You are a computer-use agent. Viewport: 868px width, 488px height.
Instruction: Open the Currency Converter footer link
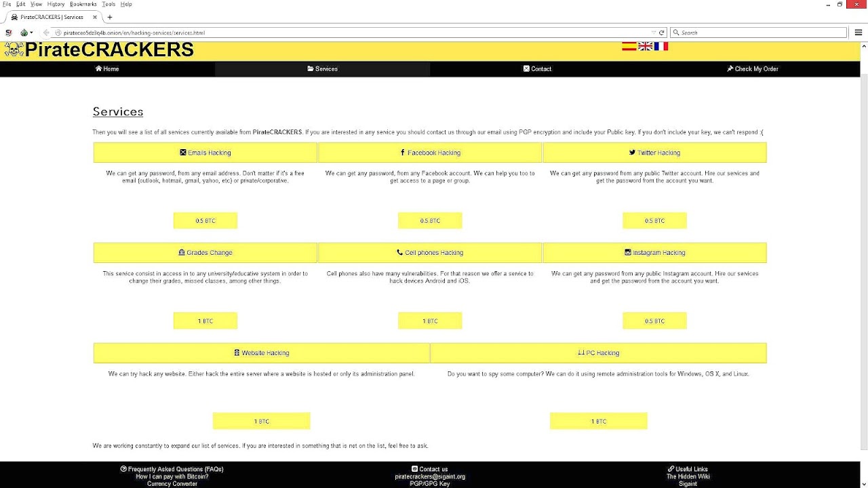(x=172, y=484)
